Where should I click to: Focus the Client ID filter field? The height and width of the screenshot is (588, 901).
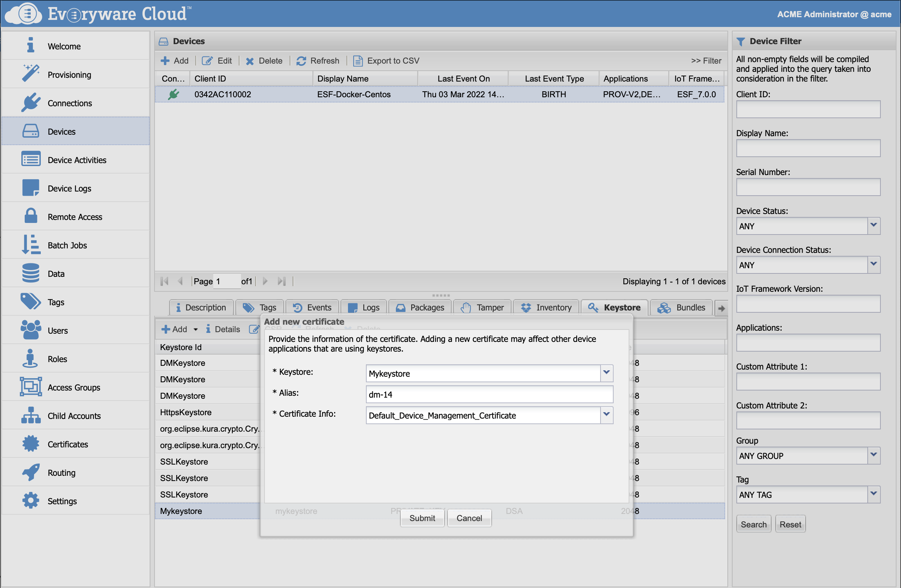coord(808,109)
